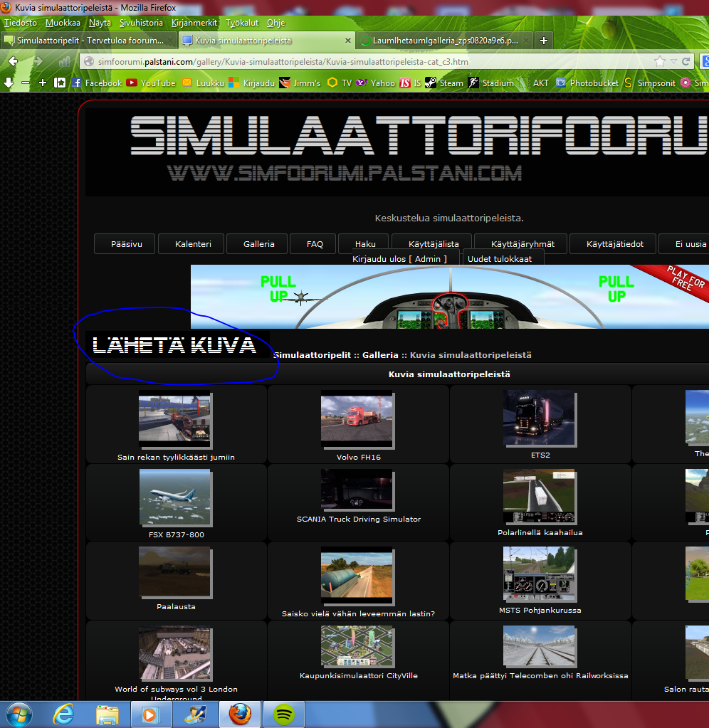
Task: Click the plus icon in the bookmarks toolbar
Action: tap(43, 83)
